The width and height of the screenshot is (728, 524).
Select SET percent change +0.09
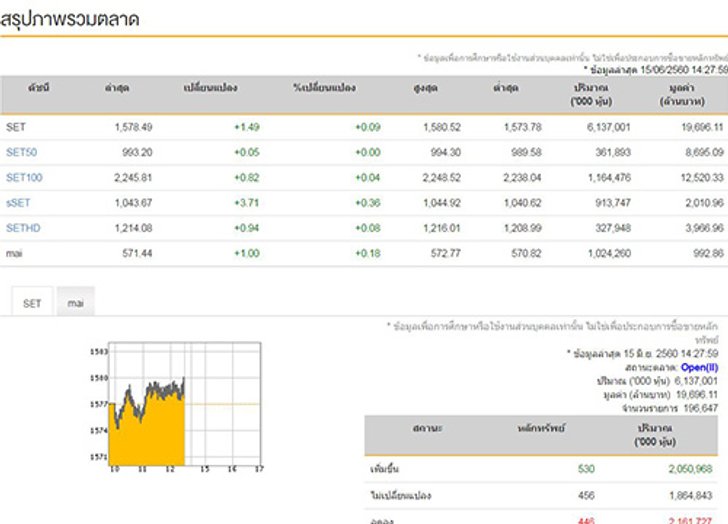pos(368,127)
